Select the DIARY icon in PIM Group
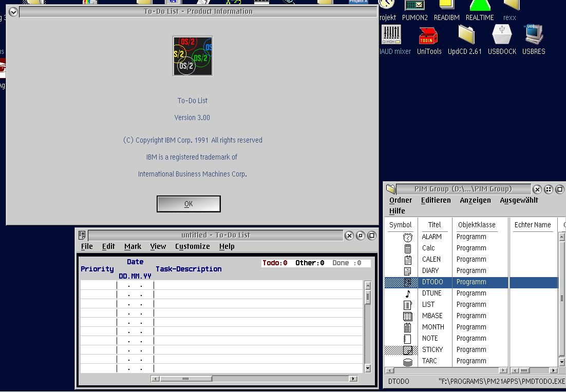Image resolution: width=566 pixels, height=392 pixels. coord(407,271)
